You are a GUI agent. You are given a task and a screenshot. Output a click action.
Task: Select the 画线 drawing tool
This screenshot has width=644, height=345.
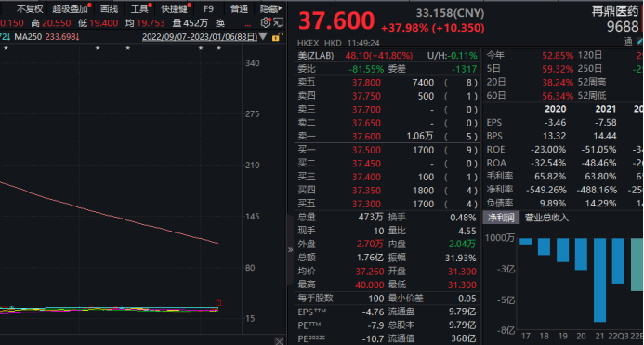pos(109,8)
